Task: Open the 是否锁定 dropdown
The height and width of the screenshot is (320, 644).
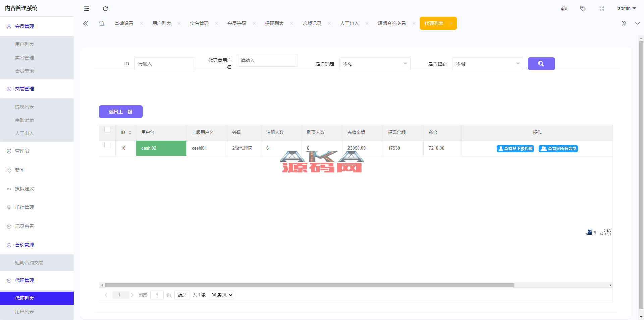Action: (x=375, y=64)
